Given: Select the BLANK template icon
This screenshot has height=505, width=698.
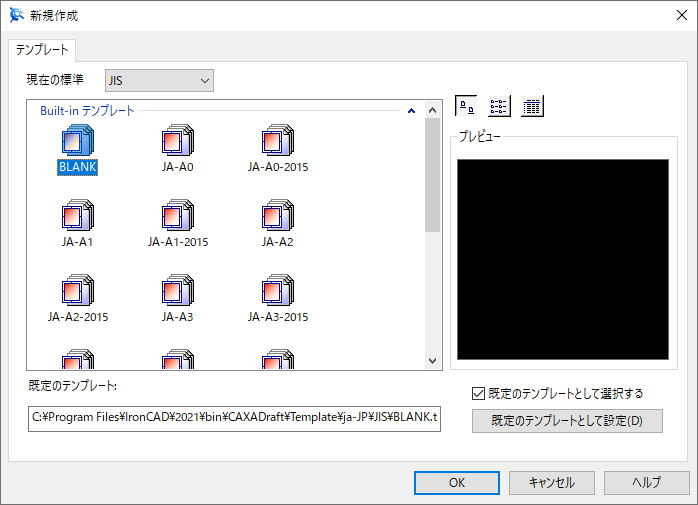Looking at the screenshot, I should pyautogui.click(x=78, y=140).
